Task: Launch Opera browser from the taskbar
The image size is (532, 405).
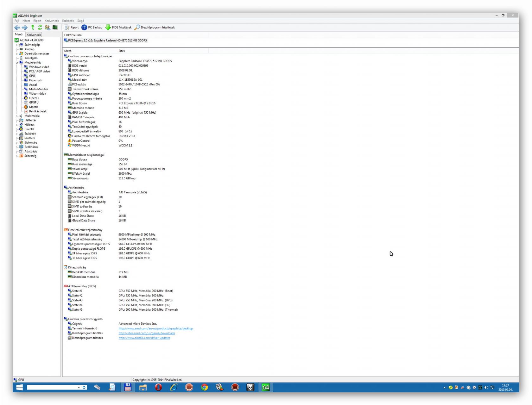Action: pyautogui.click(x=158, y=387)
